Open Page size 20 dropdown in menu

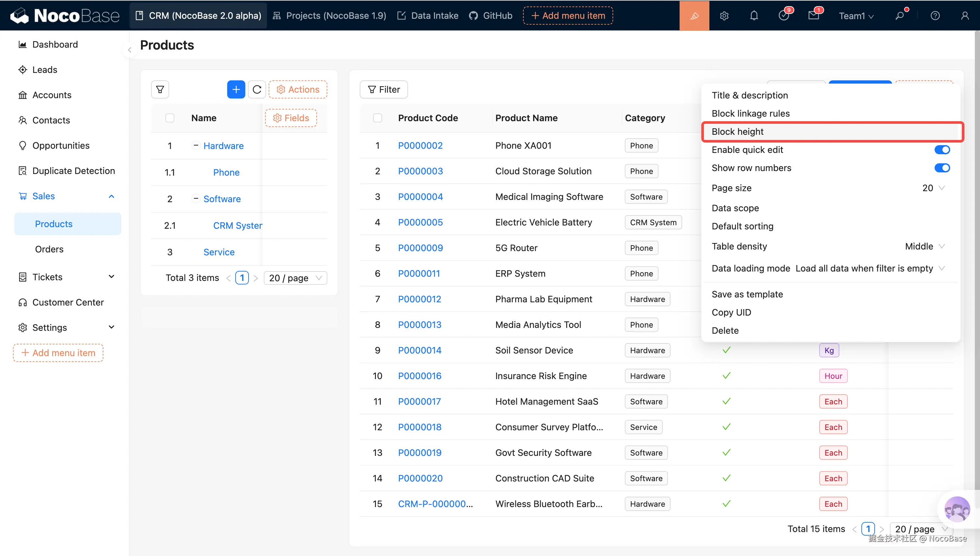[x=934, y=188]
